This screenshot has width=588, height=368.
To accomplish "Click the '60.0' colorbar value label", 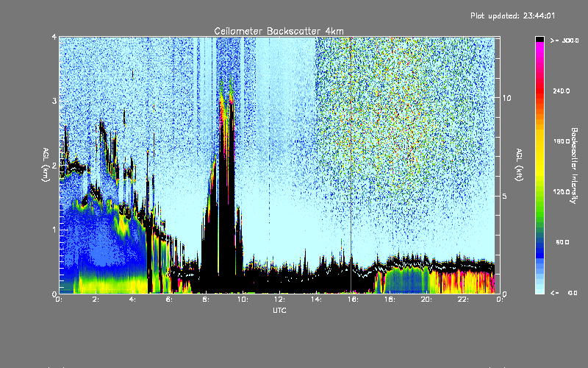I will click(562, 242).
